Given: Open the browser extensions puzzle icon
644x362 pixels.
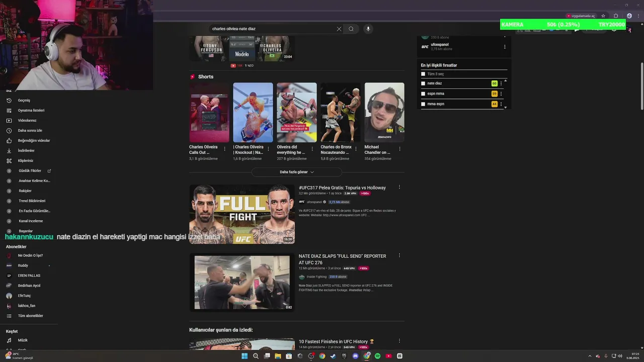Looking at the screenshot, I should 616,16.
